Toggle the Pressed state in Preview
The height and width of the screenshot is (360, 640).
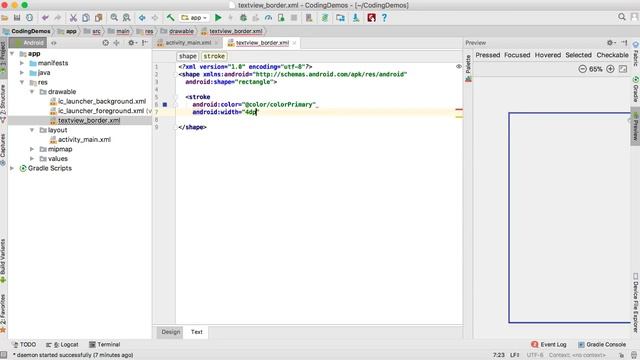488,55
